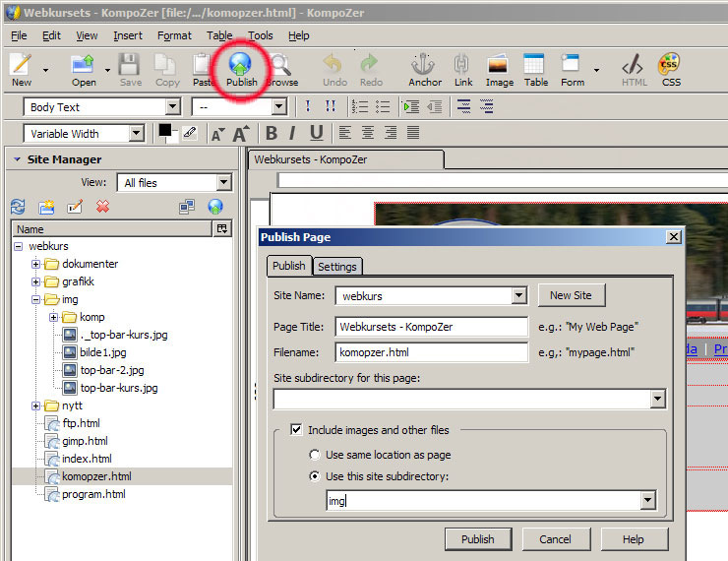The height and width of the screenshot is (561, 728).
Task: Open the Site Name dropdown
Action: tap(519, 296)
